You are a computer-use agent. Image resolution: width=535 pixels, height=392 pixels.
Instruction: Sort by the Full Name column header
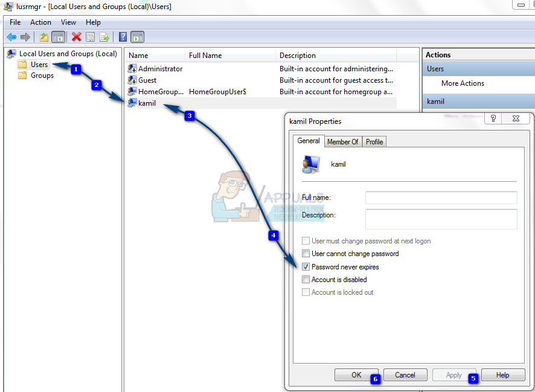tap(230, 56)
